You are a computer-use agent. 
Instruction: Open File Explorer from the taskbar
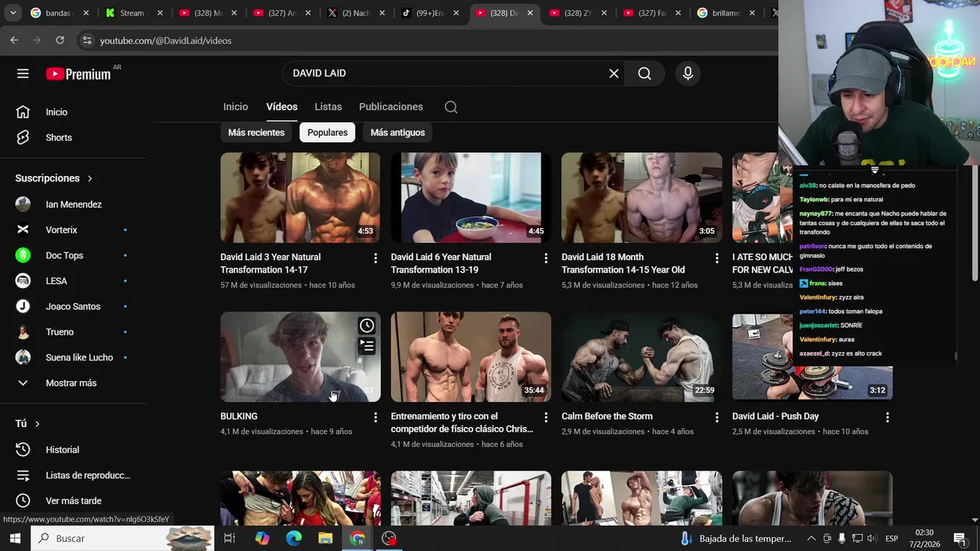click(x=325, y=538)
